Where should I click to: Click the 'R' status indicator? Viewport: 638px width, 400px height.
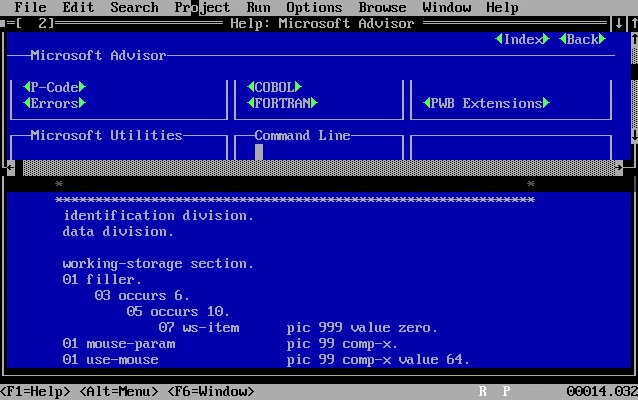click(483, 391)
